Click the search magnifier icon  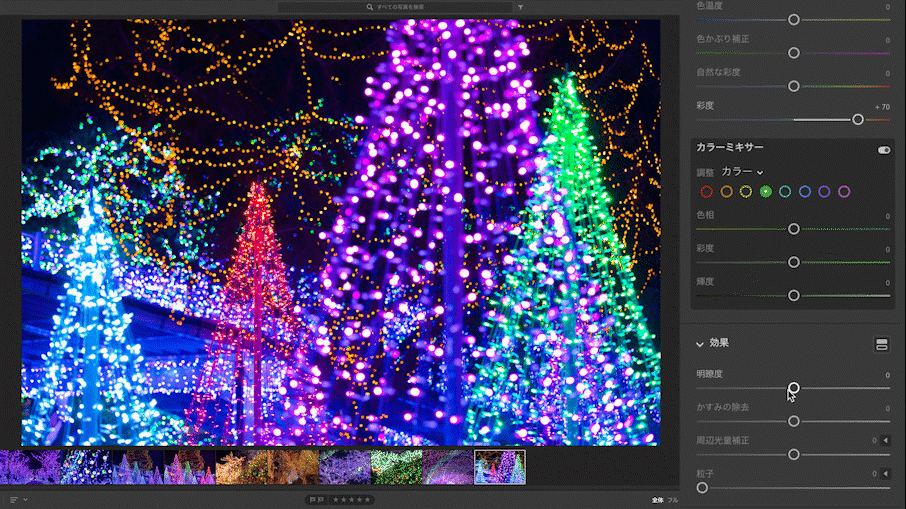[x=370, y=7]
